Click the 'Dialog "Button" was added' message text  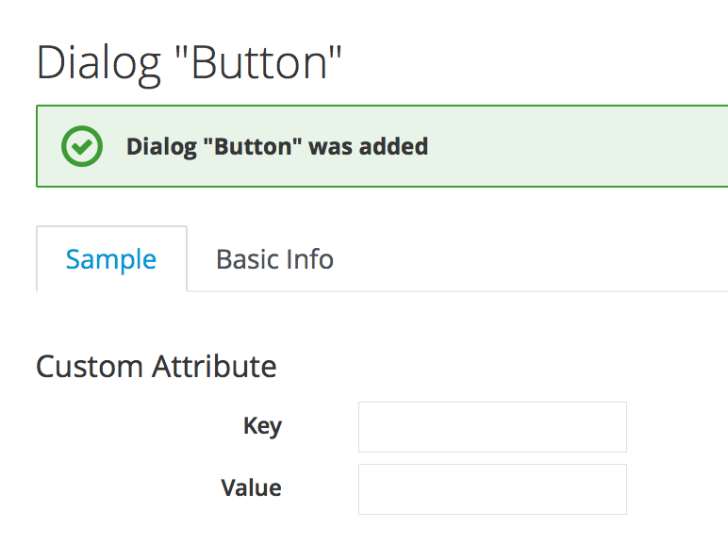[277, 147]
